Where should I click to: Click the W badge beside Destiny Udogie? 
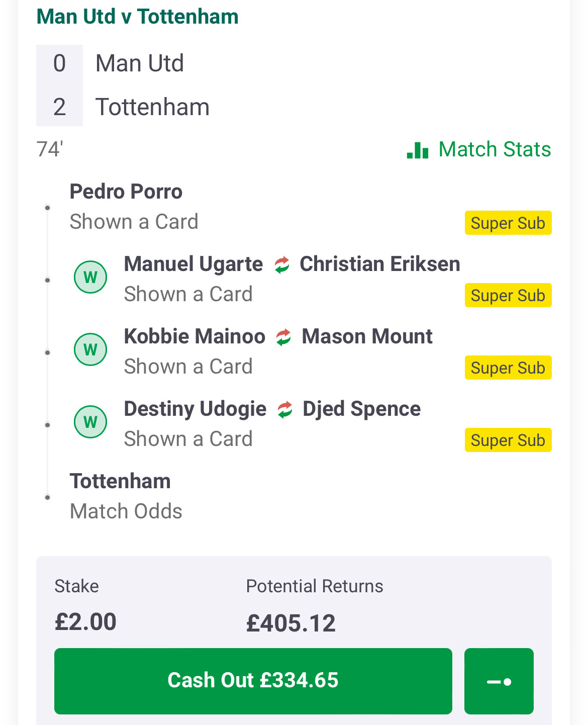tap(90, 422)
